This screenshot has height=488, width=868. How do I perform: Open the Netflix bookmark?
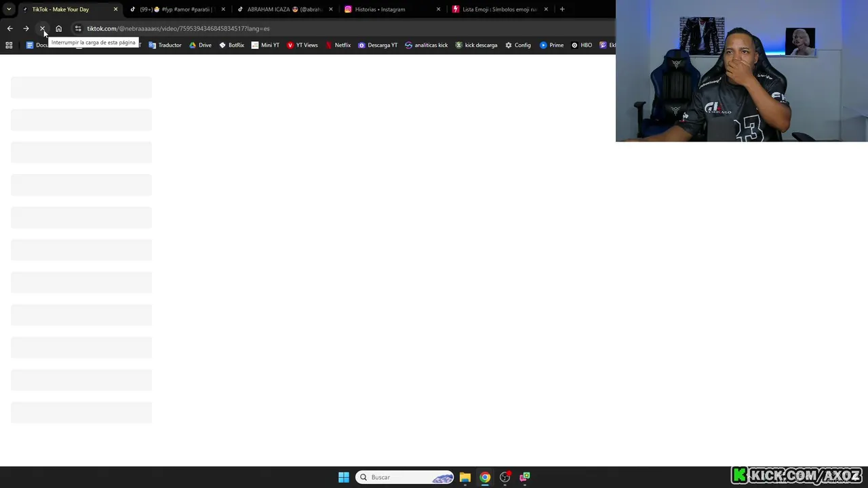click(338, 45)
